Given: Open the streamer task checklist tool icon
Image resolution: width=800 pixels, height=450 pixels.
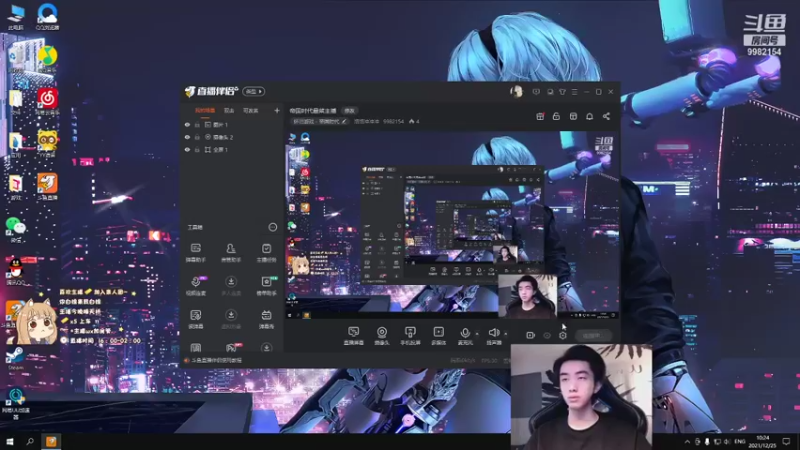Looking at the screenshot, I should coord(266,253).
